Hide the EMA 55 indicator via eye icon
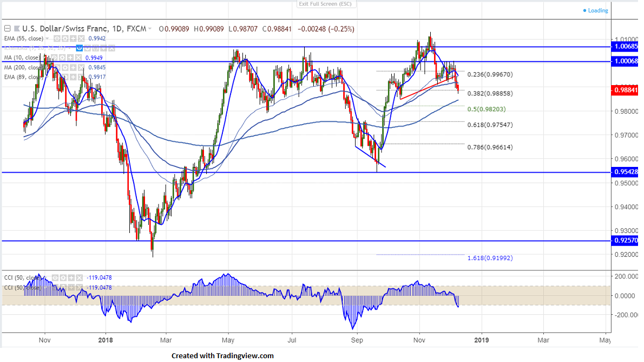The image size is (644, 362). pos(57,39)
